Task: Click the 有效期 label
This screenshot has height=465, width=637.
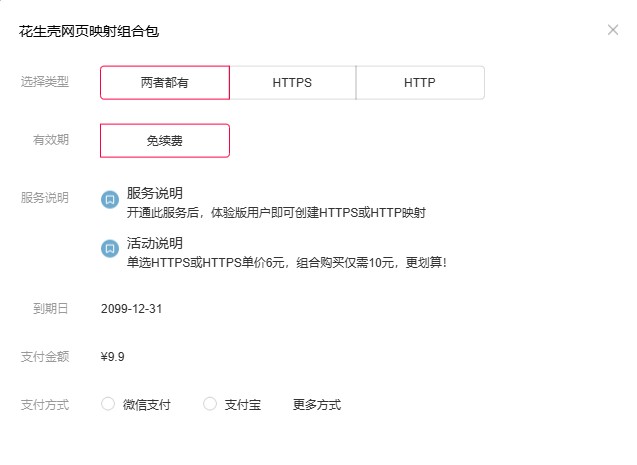Action: click(x=51, y=140)
